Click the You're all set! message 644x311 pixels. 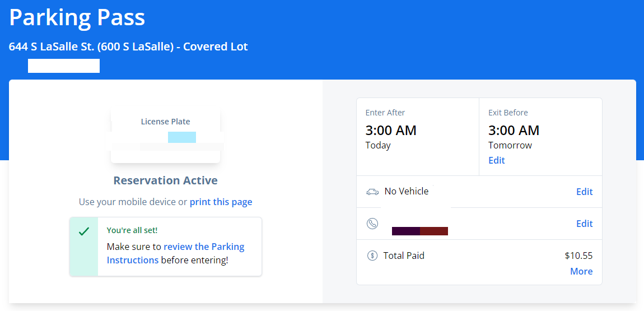(x=132, y=230)
